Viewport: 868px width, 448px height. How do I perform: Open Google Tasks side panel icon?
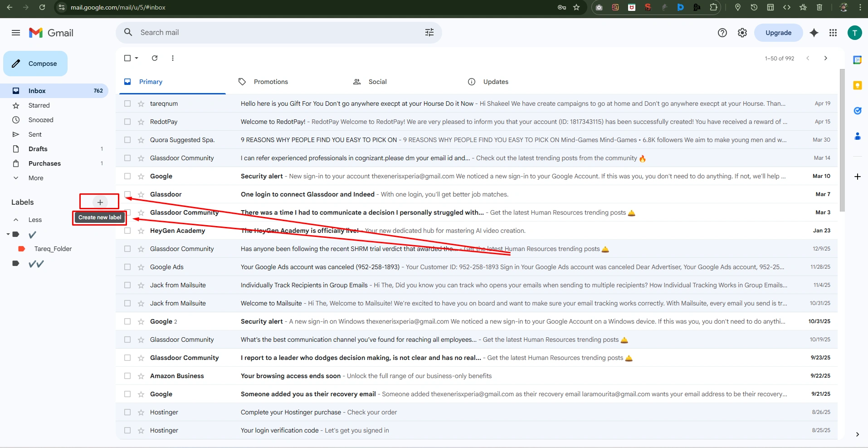857,111
